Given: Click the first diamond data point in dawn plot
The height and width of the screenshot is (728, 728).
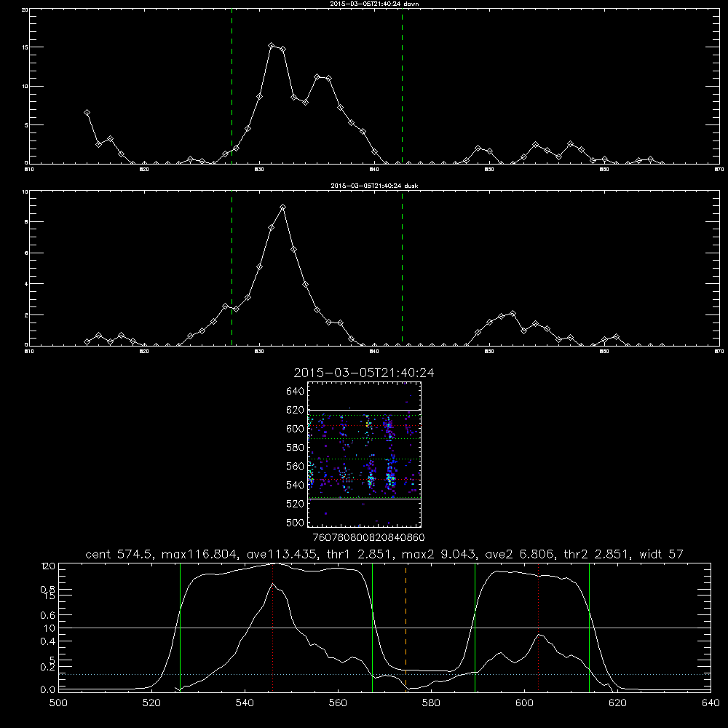Looking at the screenshot, I should (87, 112).
